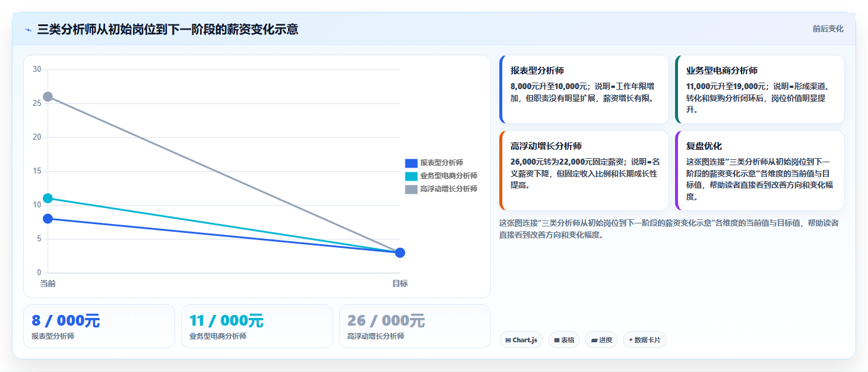Click the title 三类分析师从初始岗位到下一阶段的薪资变化示意
Image resolution: width=868 pixels, height=372 pixels.
pos(167,29)
